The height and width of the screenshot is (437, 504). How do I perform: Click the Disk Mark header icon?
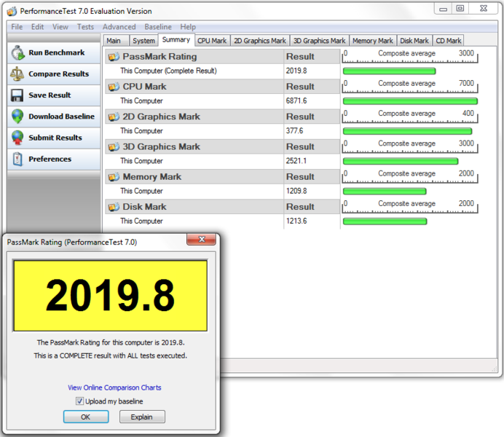point(114,207)
